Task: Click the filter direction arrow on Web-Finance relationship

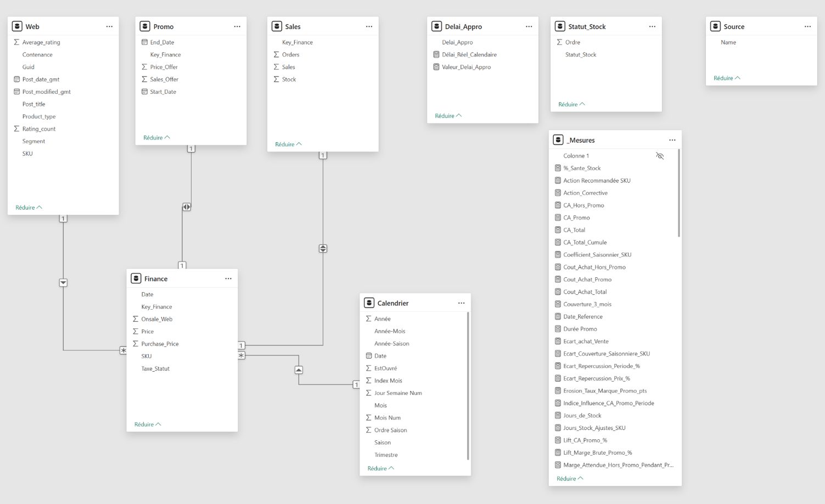Action: click(63, 283)
